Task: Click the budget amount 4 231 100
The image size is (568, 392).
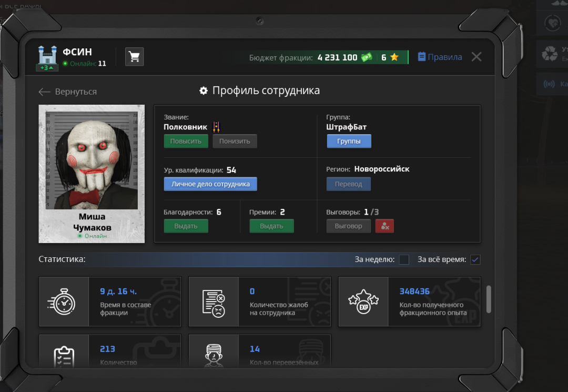Action: [337, 57]
